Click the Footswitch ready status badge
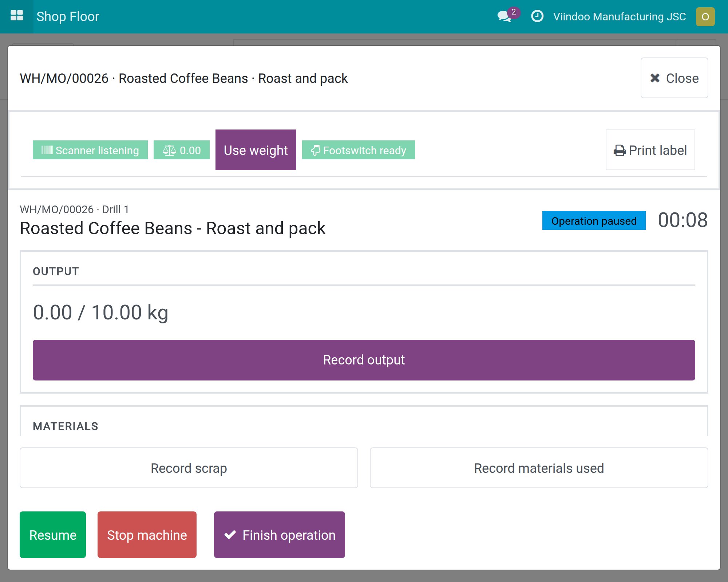This screenshot has height=582, width=728. pos(359,150)
